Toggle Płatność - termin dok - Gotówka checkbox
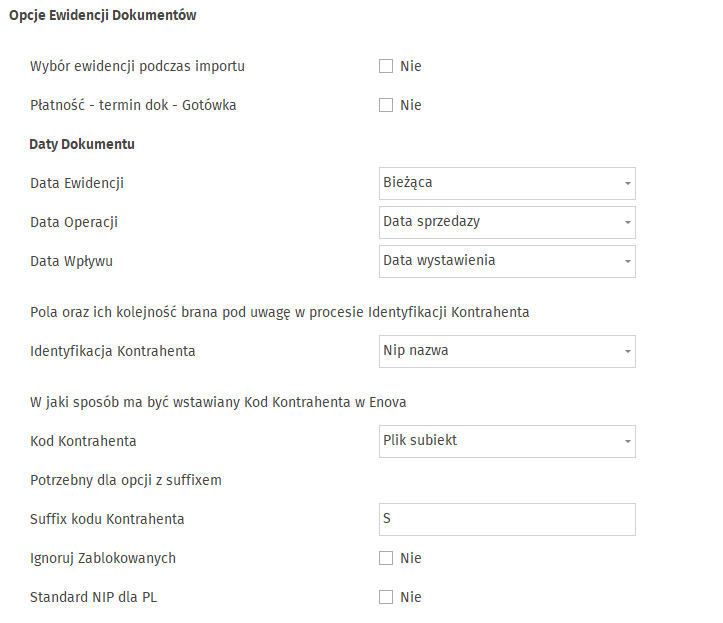 tap(386, 105)
